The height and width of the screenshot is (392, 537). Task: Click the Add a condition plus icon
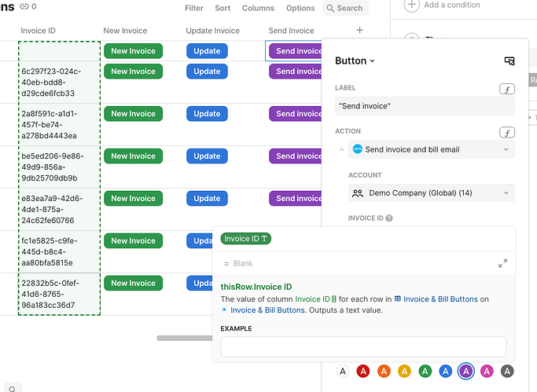click(412, 5)
